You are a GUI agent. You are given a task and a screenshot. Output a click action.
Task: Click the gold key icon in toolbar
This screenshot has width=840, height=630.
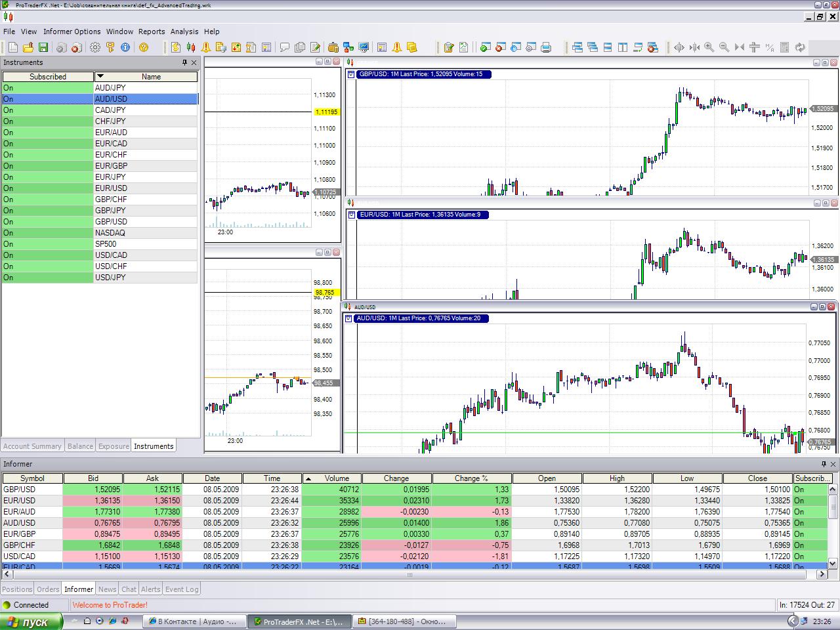[x=110, y=47]
